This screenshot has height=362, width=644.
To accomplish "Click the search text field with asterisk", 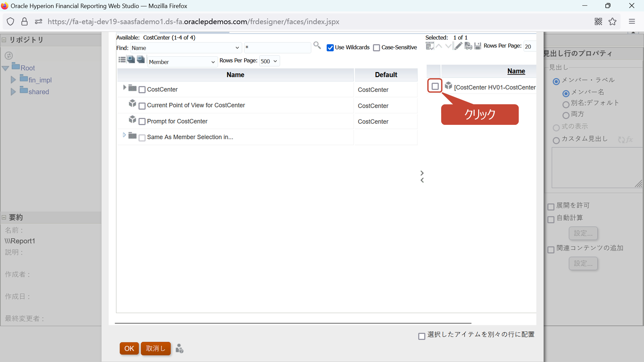I will click(x=277, y=48).
